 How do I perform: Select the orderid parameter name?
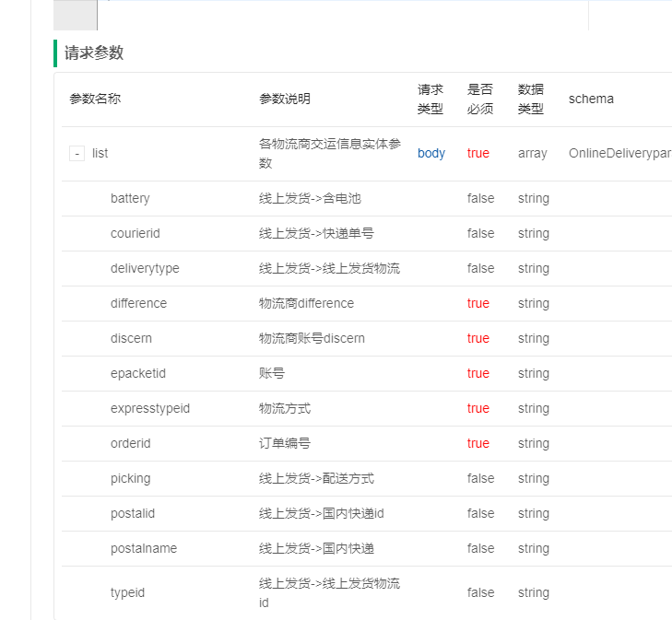[x=130, y=444]
